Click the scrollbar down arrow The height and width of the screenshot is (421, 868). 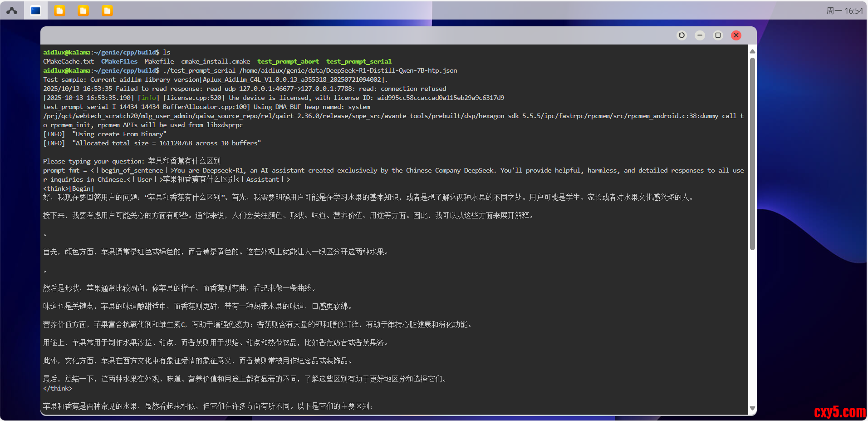click(752, 408)
